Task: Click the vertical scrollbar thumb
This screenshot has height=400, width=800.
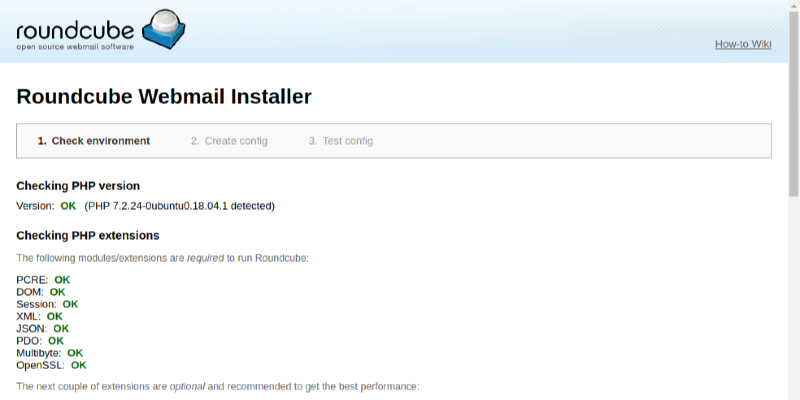Action: 793,100
